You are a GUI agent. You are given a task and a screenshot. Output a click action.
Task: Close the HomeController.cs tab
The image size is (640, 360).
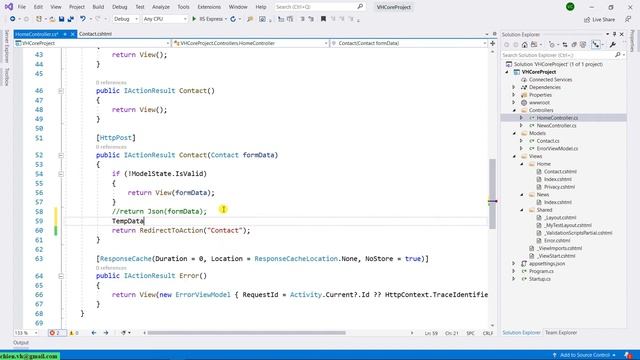point(73,34)
